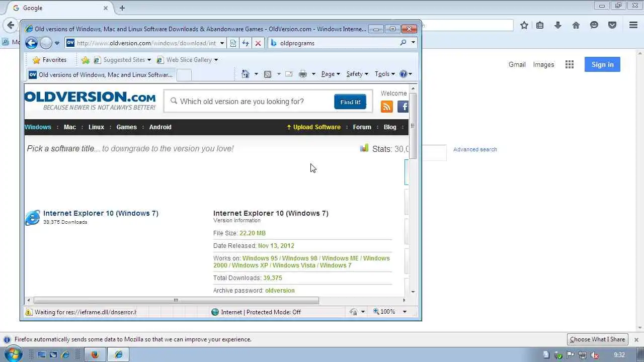
Task: Click the privacy report status bar icon
Action: [353, 312]
